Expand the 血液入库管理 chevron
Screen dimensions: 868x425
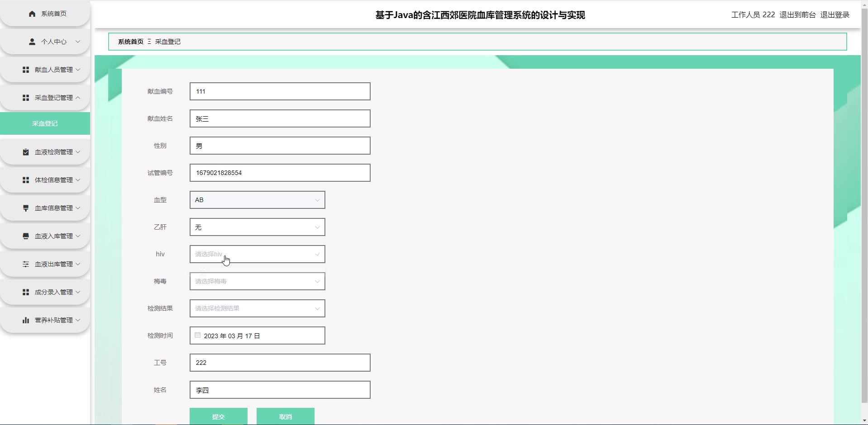point(78,236)
